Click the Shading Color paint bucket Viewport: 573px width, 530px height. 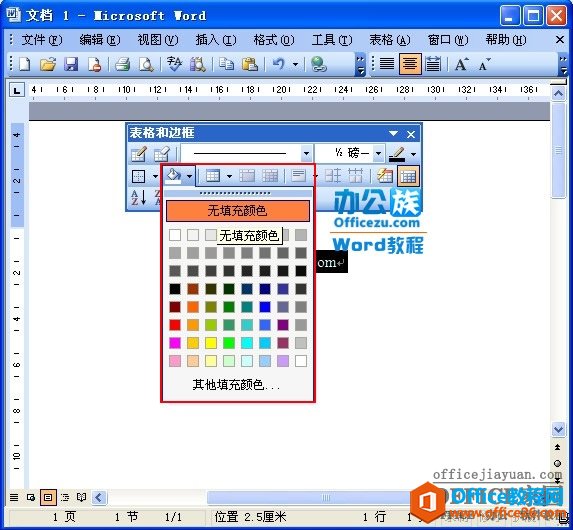coord(173,176)
